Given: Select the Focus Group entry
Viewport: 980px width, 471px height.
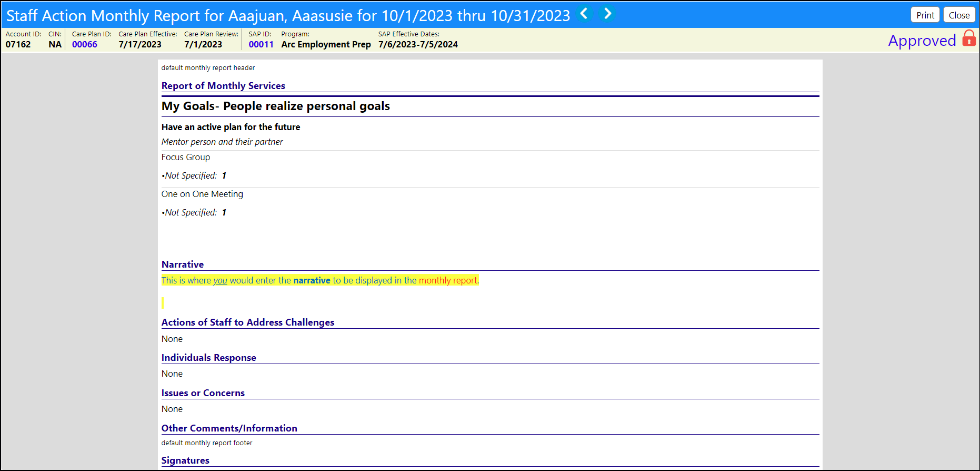Looking at the screenshot, I should (x=186, y=157).
